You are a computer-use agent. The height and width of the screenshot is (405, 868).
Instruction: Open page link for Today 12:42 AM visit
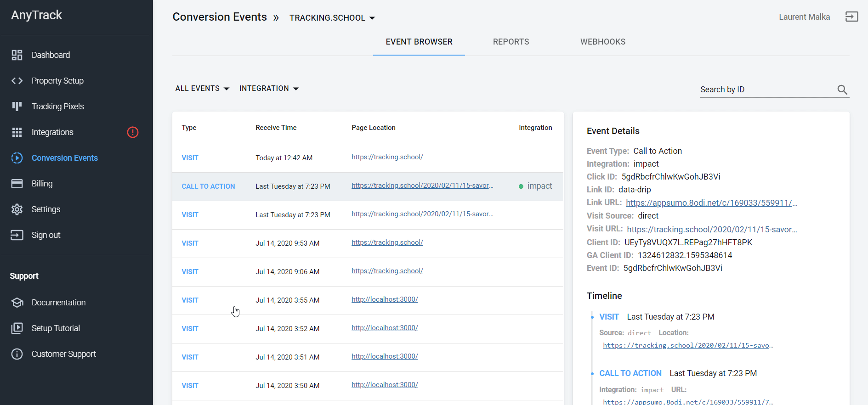(387, 157)
